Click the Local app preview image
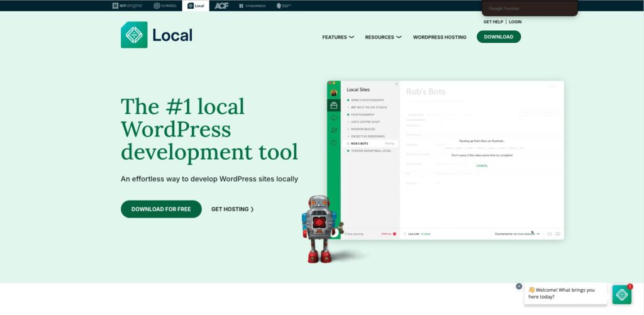 click(x=446, y=160)
